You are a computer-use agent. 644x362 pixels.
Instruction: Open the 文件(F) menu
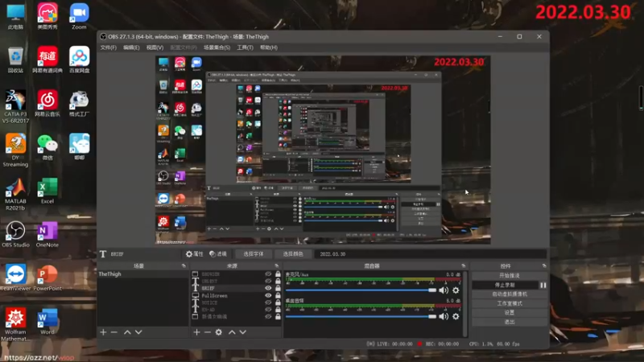click(x=109, y=47)
